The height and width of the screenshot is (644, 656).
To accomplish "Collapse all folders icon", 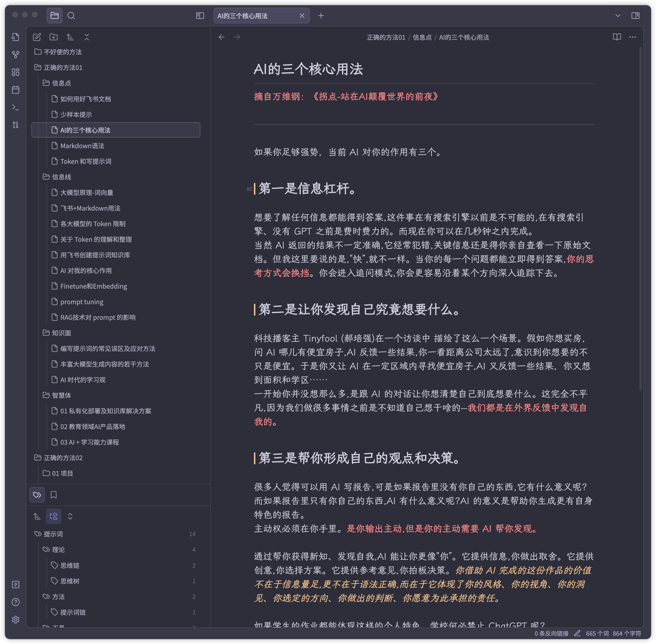I will click(87, 37).
